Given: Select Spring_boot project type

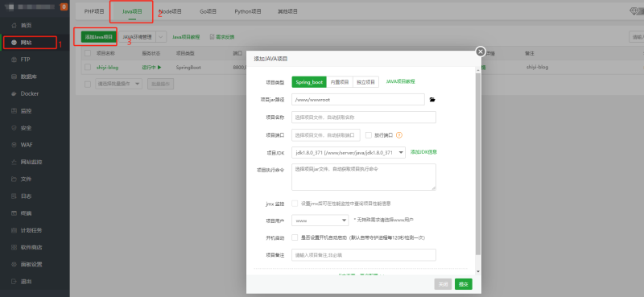Looking at the screenshot, I should 309,82.
